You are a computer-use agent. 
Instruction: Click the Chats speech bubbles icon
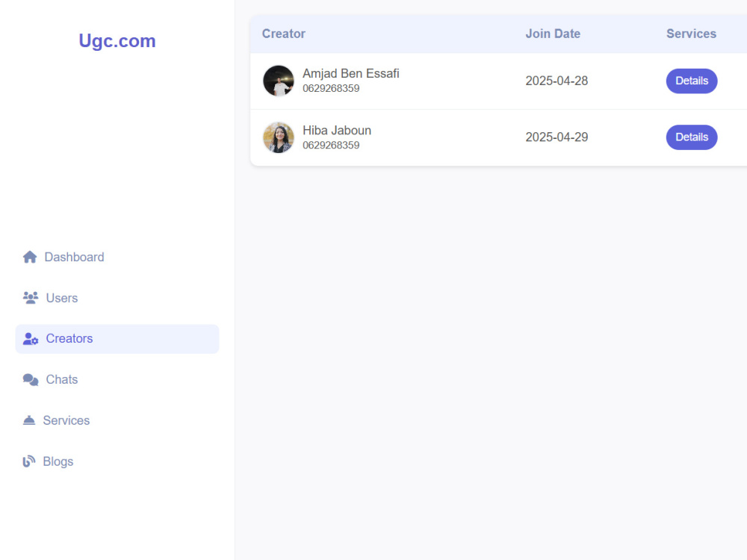(x=31, y=379)
